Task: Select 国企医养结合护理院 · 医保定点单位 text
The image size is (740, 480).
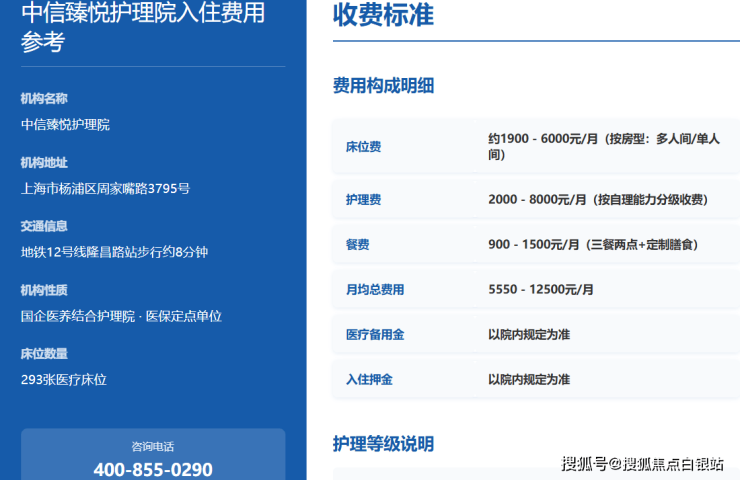Action: [121, 316]
